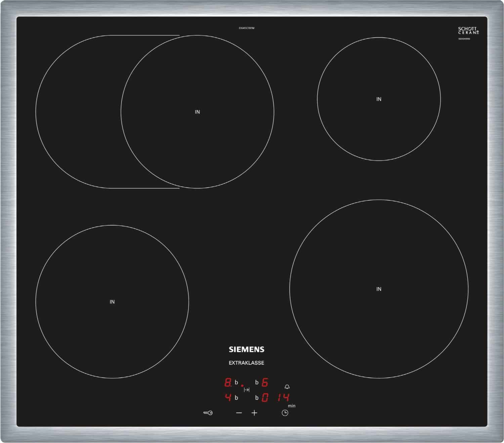Click the EXTRAKLASSE label

click(246, 363)
